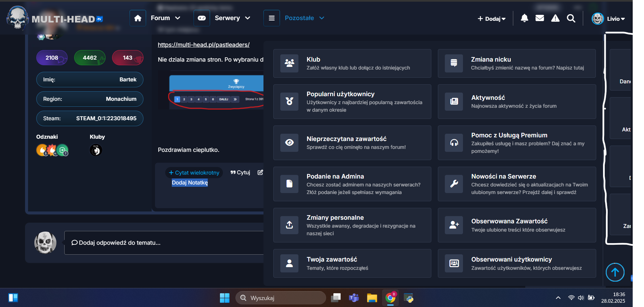The image size is (644, 307).
Task: Select the Podanie na Admina menu entry
Action: 352,184
